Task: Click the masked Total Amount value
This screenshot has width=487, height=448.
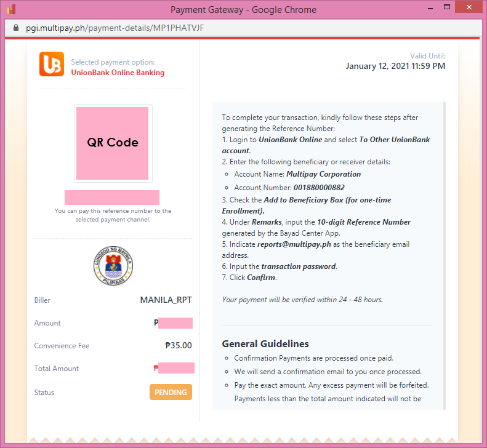Action: (176, 368)
